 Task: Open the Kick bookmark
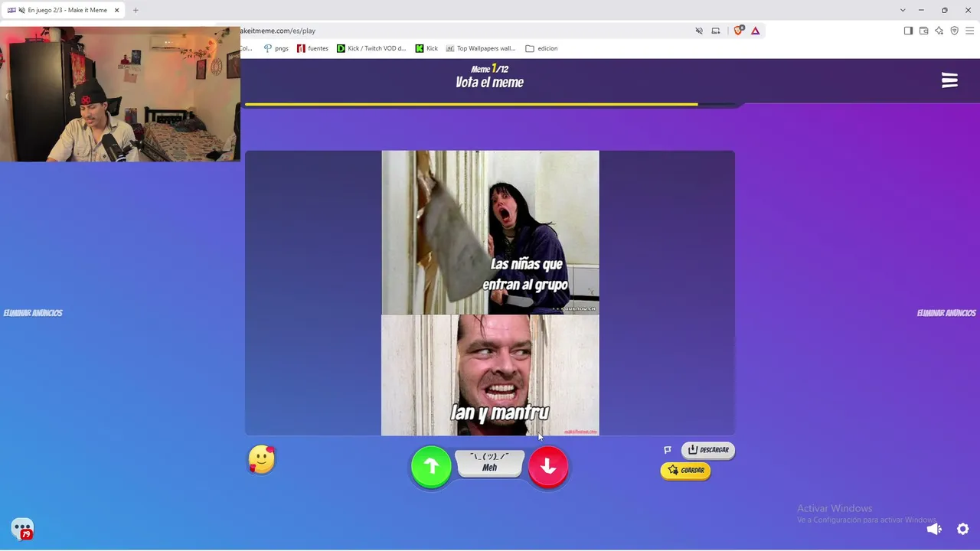[426, 48]
